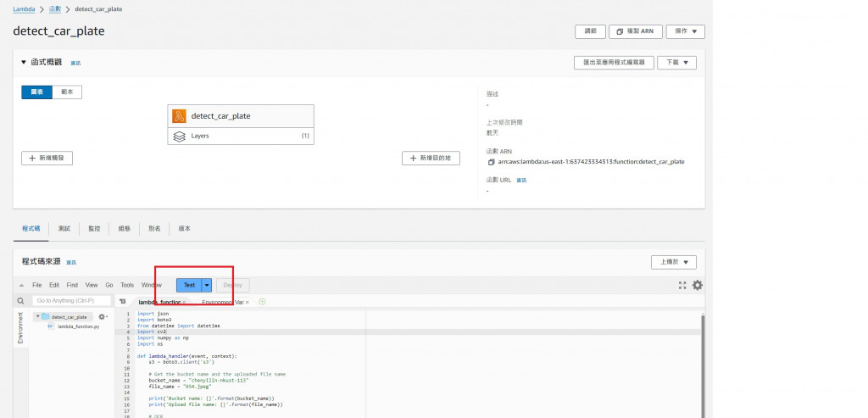868x418 pixels.
Task: Open the 操作 actions dropdown
Action: click(685, 31)
